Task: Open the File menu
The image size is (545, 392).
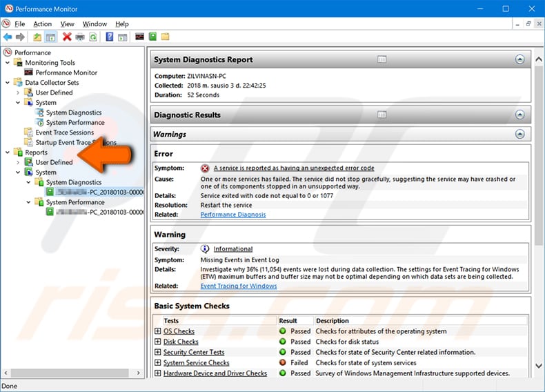Action: pos(19,24)
